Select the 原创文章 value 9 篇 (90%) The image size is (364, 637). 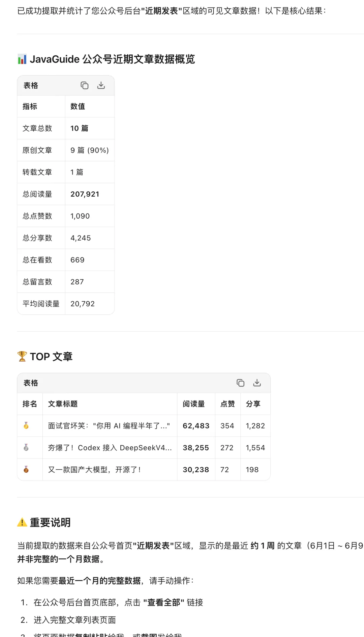pos(90,150)
